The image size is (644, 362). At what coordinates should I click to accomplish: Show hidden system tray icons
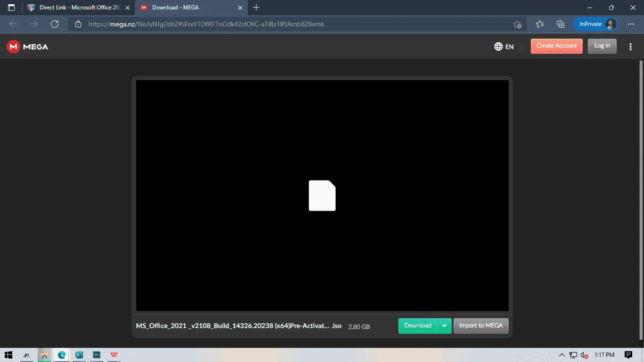click(561, 355)
